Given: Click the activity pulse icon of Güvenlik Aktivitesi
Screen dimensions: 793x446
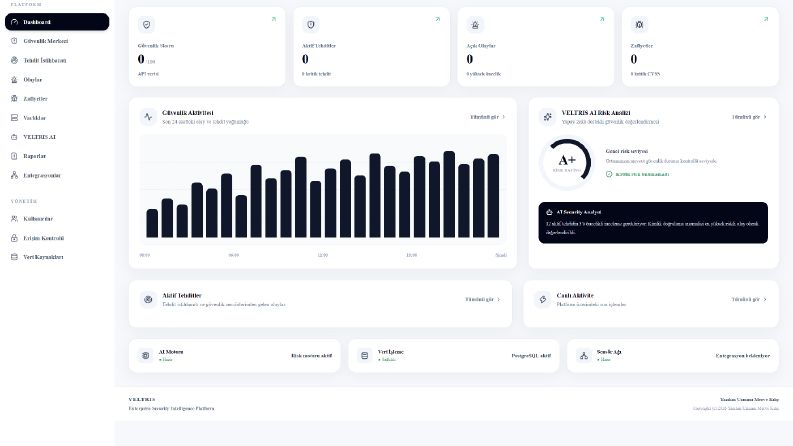Looking at the screenshot, I should (148, 117).
